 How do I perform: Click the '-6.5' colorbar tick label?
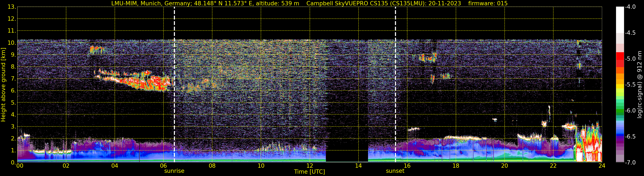pyautogui.click(x=630, y=137)
